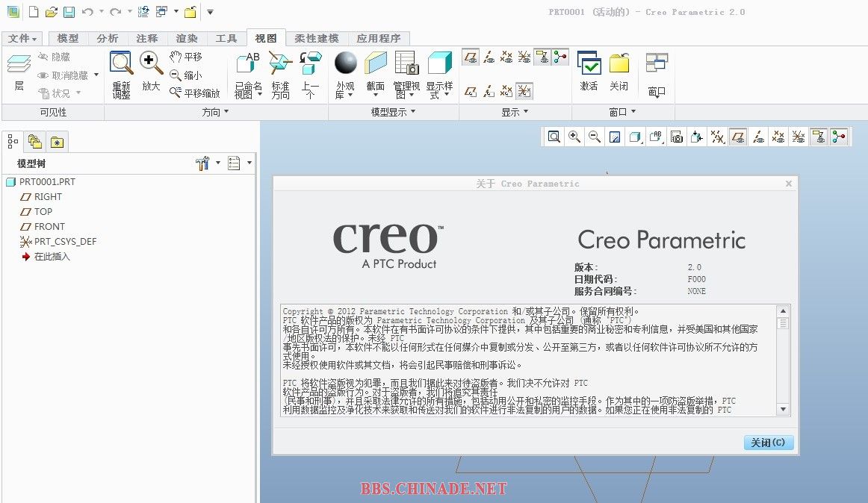Open the model tree settings hammer icon

202,163
